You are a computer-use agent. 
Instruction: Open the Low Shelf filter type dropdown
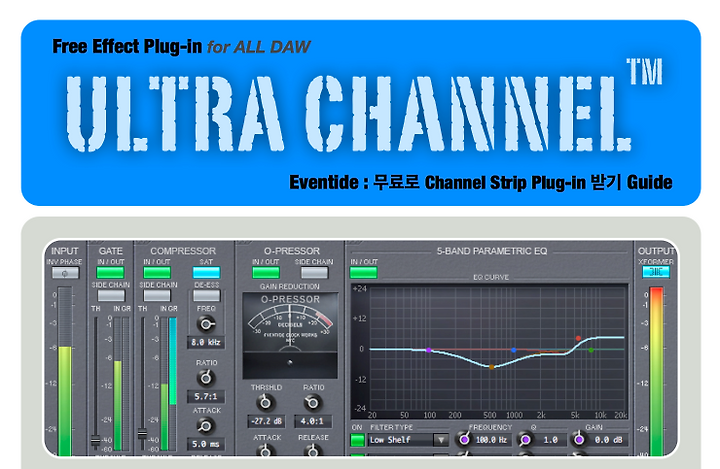(x=441, y=440)
